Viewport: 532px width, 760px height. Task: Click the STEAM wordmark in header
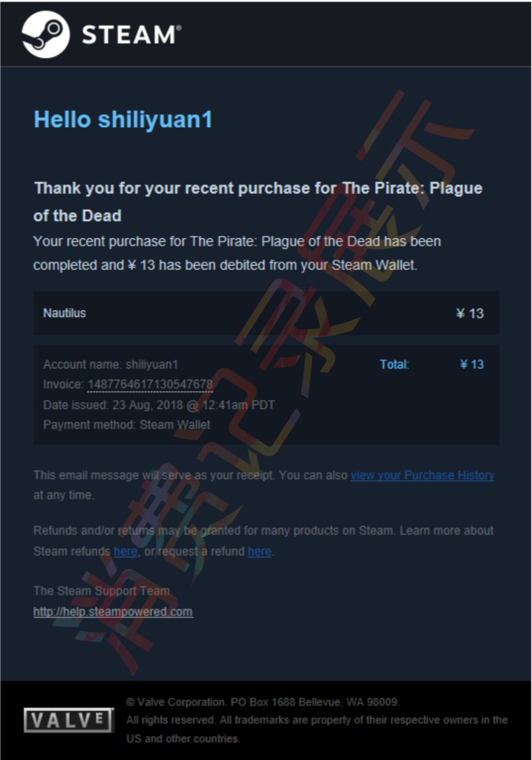pos(132,35)
